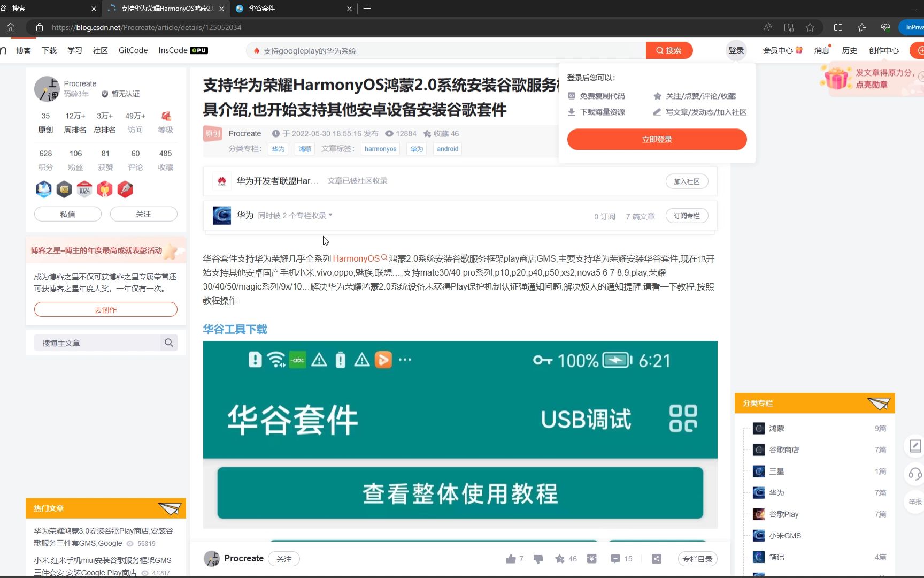Click the 1024 badge icon
Image resolution: width=924 pixels, height=578 pixels.
(x=84, y=189)
